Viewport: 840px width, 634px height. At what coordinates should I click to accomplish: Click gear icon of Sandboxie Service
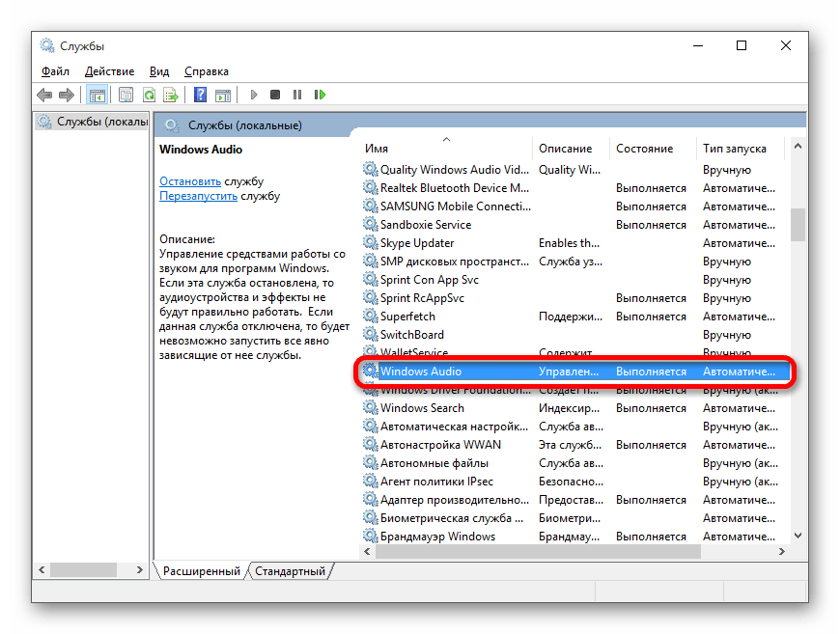pyautogui.click(x=370, y=225)
